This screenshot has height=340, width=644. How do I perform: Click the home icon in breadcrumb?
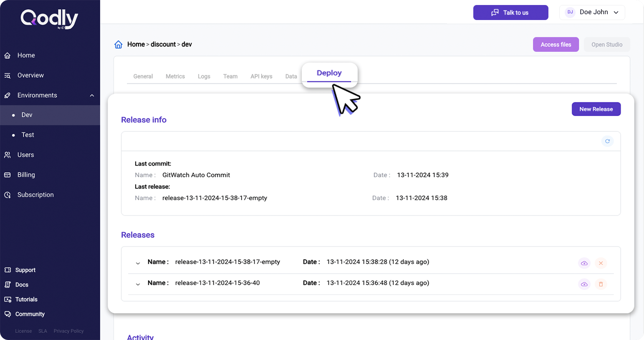pyautogui.click(x=119, y=45)
